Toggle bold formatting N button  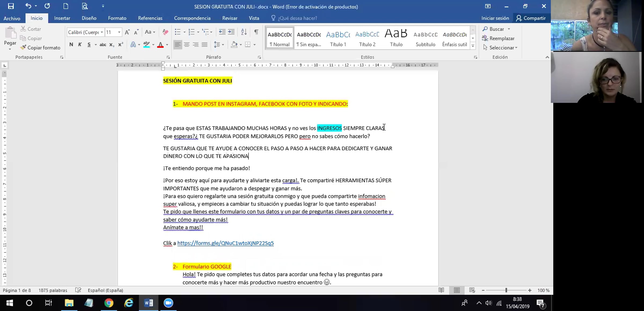click(71, 45)
